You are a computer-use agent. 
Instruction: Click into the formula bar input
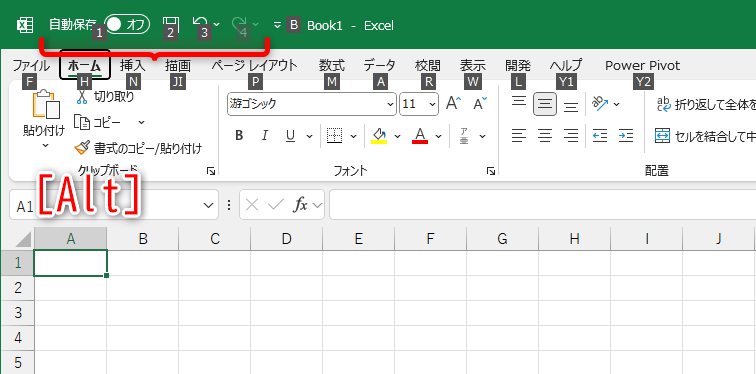[x=543, y=205]
